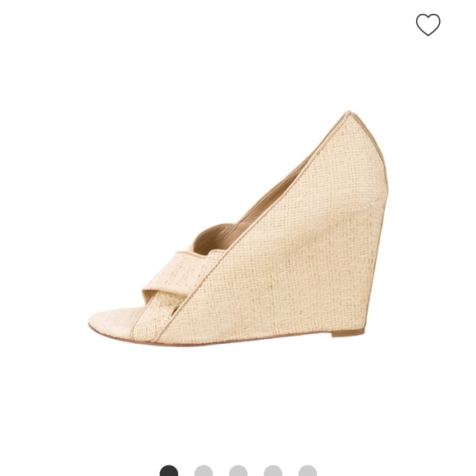476x476 pixels.
Task: Open the beige wedge shoe product photo
Action: point(238,229)
